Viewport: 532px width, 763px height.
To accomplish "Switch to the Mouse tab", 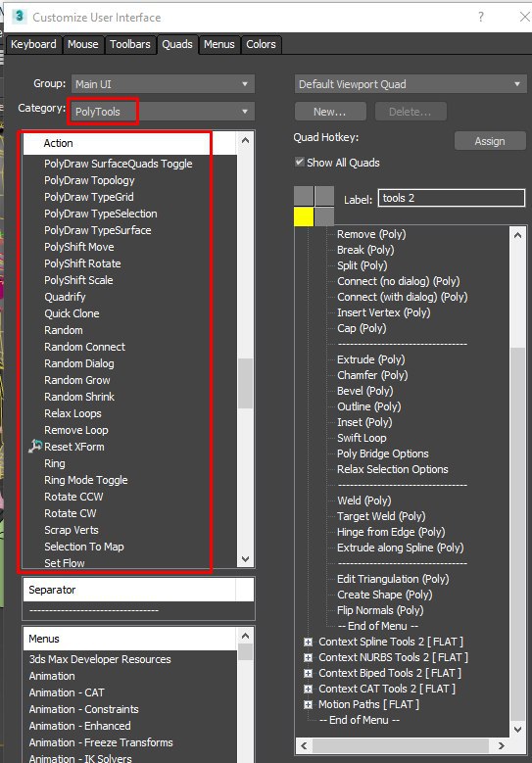I will 82,44.
